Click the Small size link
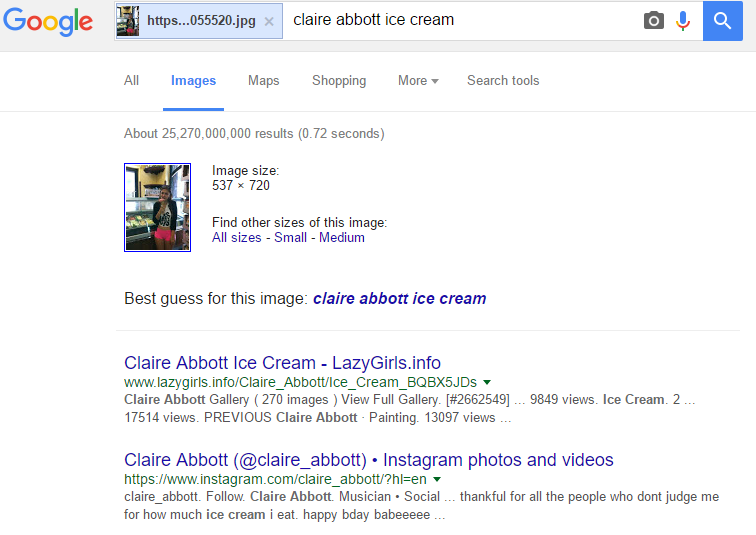The height and width of the screenshot is (535, 756). pos(290,238)
